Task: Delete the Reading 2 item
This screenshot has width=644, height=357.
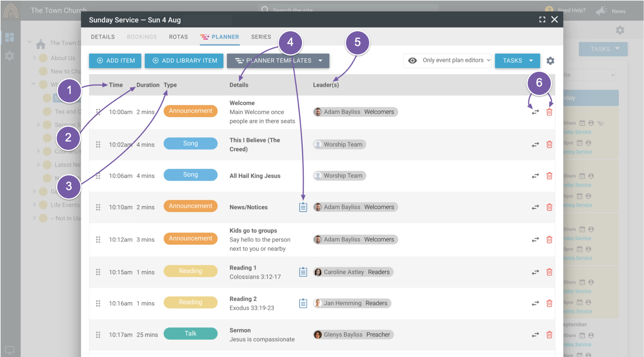Action: coord(549,303)
